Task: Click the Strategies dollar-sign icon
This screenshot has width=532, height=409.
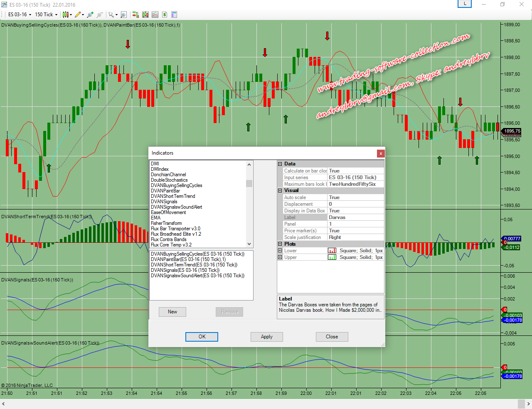Action: coord(165,15)
